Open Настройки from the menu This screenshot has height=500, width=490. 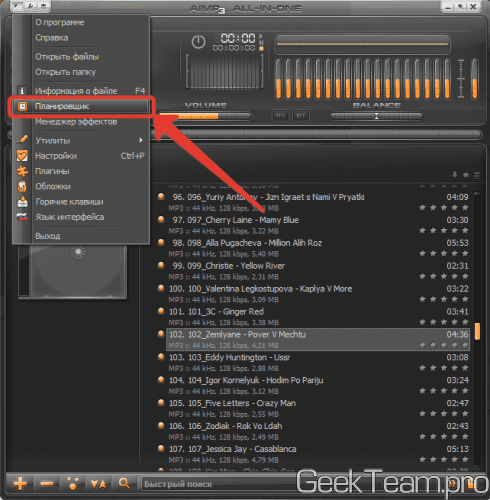56,156
